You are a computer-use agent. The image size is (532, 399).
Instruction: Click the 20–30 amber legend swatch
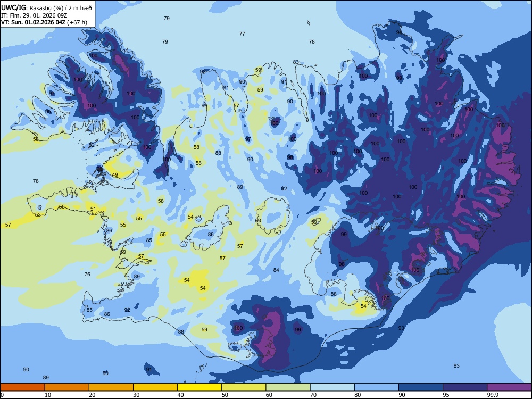(x=111, y=387)
